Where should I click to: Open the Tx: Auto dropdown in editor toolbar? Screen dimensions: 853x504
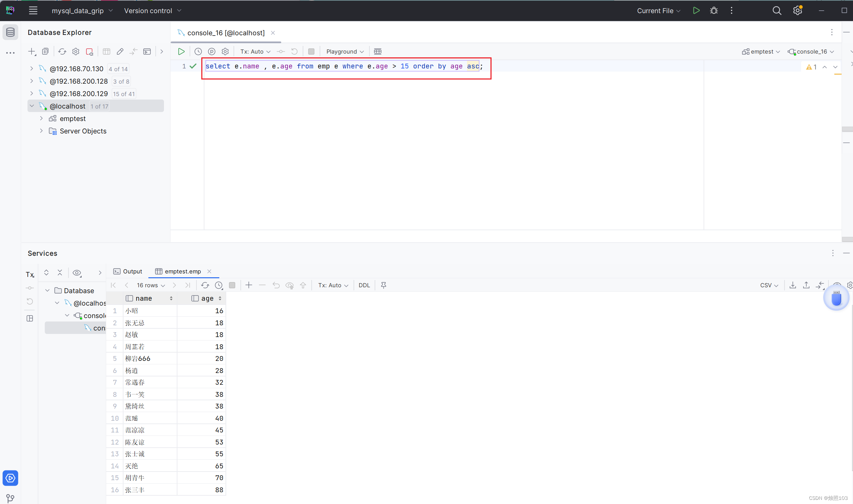click(x=255, y=52)
